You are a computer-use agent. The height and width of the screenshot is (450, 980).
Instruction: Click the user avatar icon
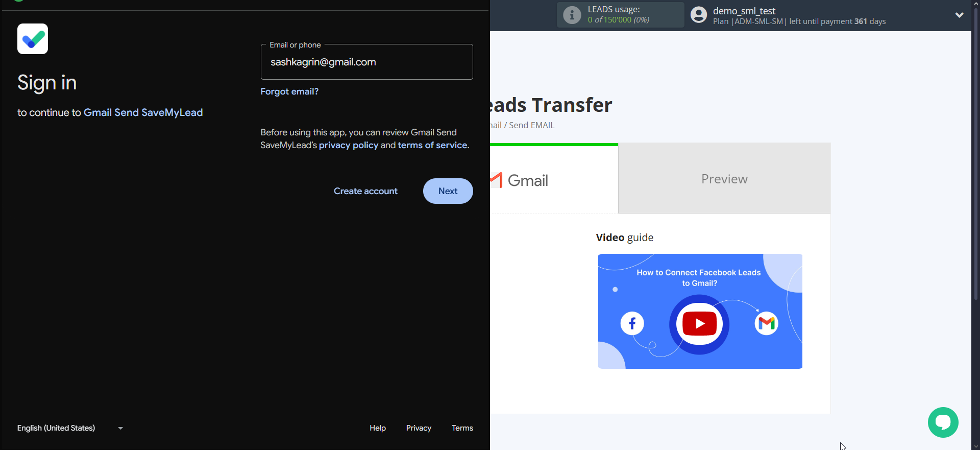pos(699,15)
